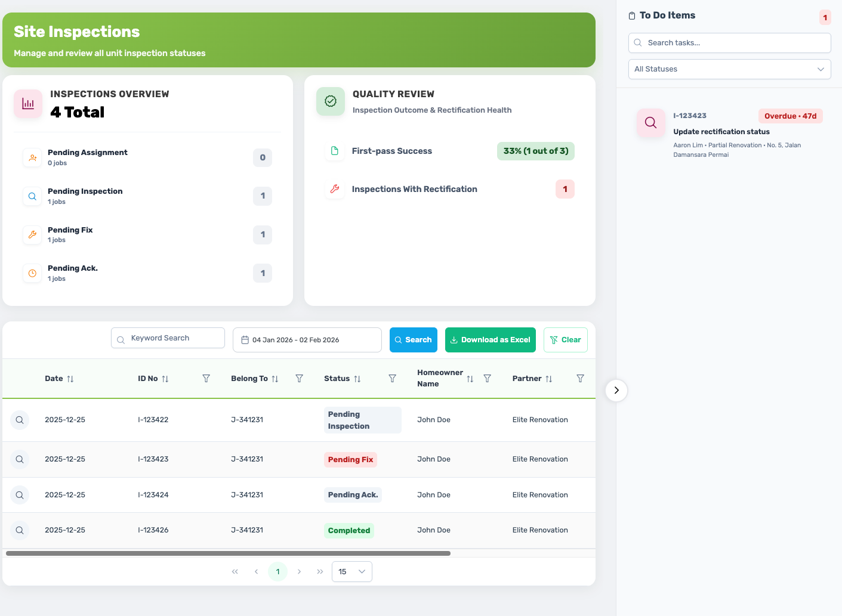
Task: Click the Inspections Overview chart icon
Action: tap(28, 104)
